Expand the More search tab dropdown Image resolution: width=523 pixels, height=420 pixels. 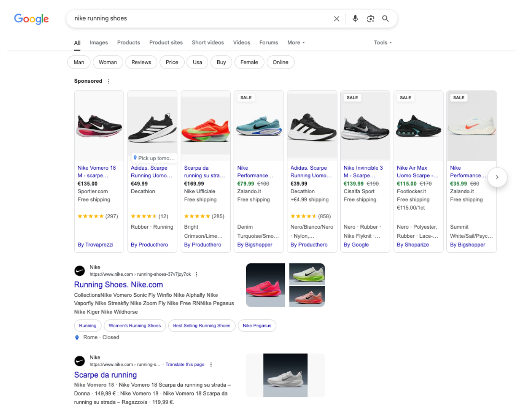pos(296,42)
